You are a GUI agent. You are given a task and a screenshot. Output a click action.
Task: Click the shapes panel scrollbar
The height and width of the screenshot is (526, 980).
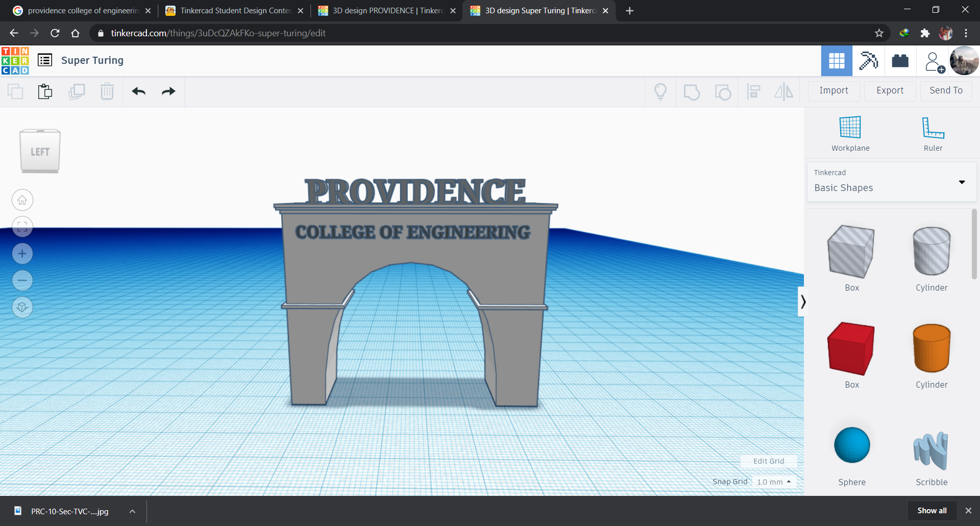[x=974, y=244]
